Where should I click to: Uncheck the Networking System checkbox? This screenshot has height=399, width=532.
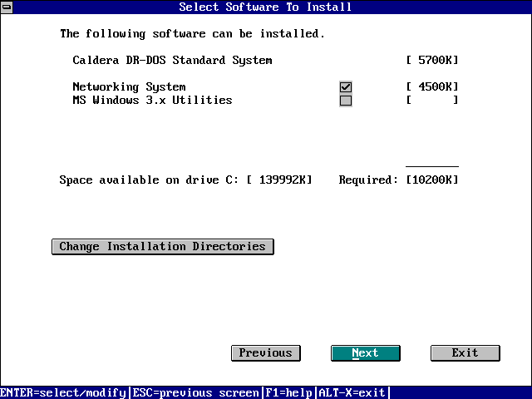coord(346,87)
